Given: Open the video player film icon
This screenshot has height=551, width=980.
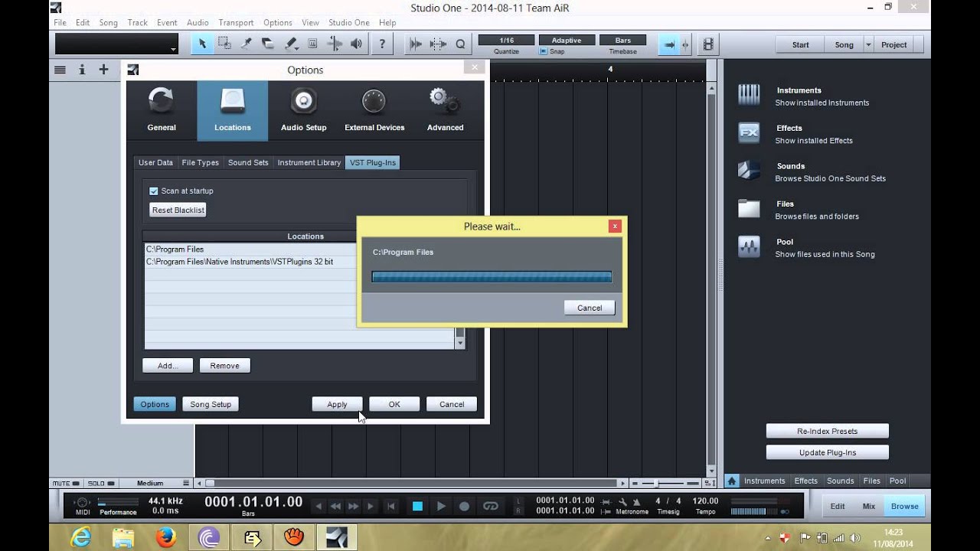Looking at the screenshot, I should 708,44.
